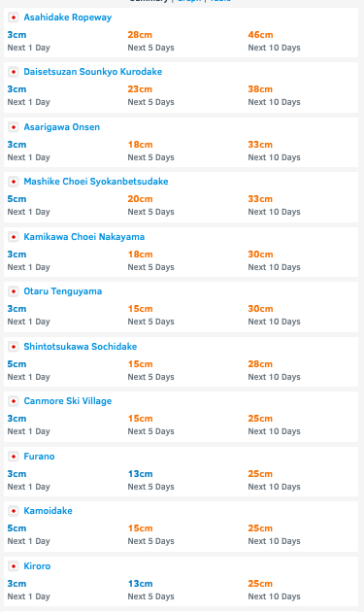364x612 pixels.
Task: Click flag icon next to Kiroro
Action: 14,566
